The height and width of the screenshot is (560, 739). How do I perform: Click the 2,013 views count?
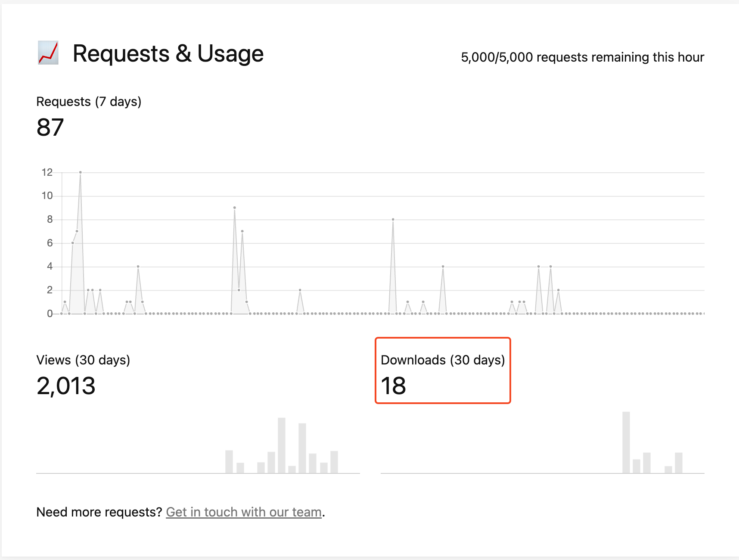click(66, 386)
